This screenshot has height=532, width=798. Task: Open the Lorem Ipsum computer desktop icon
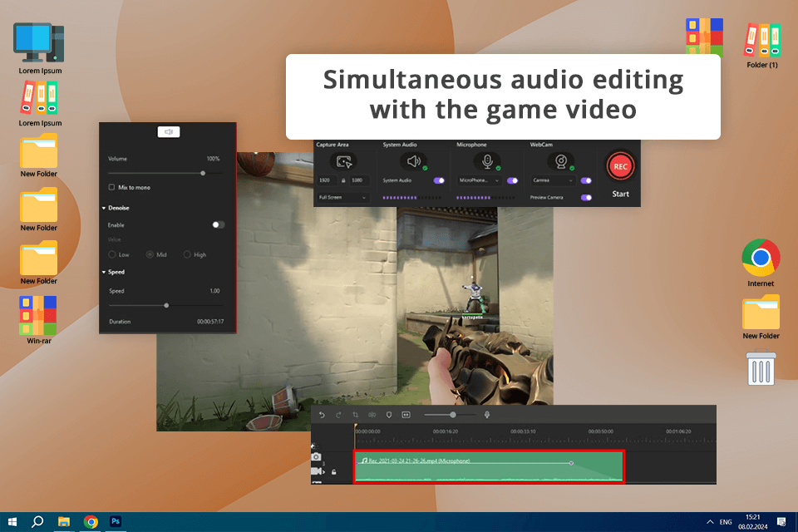(x=40, y=49)
